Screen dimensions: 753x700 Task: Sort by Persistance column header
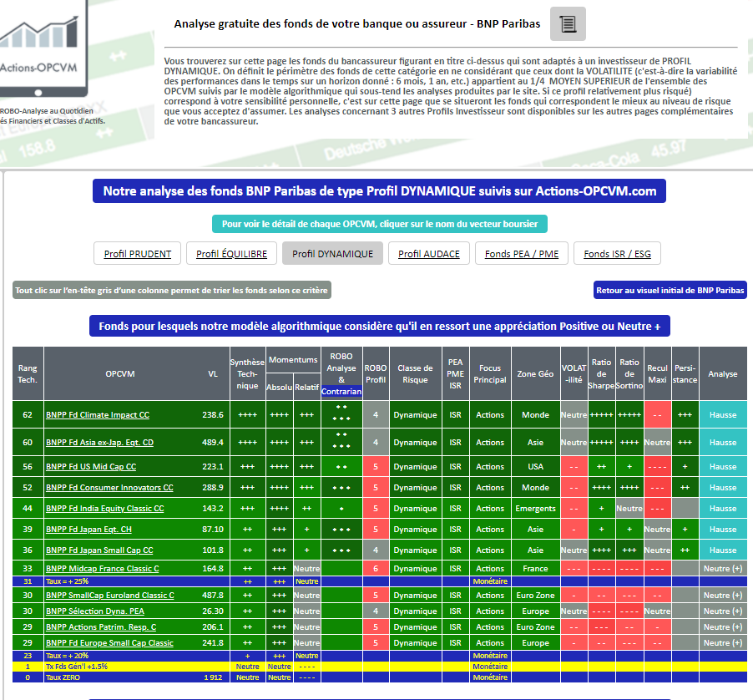685,373
